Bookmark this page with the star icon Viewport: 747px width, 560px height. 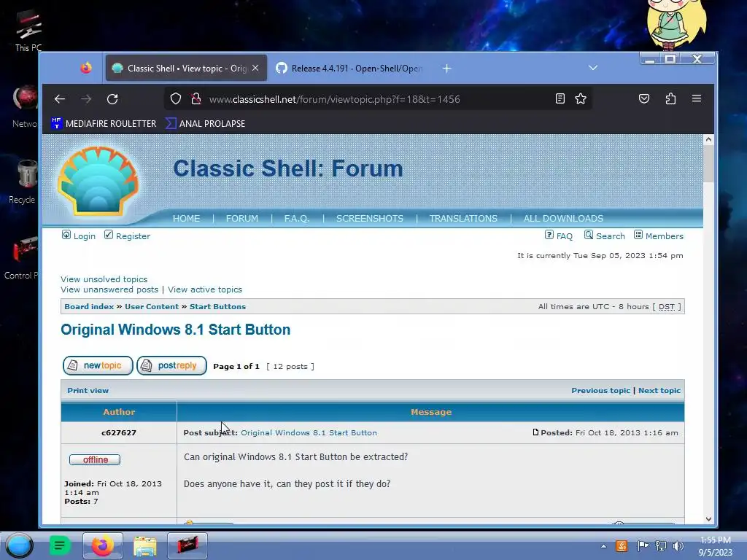pos(580,98)
